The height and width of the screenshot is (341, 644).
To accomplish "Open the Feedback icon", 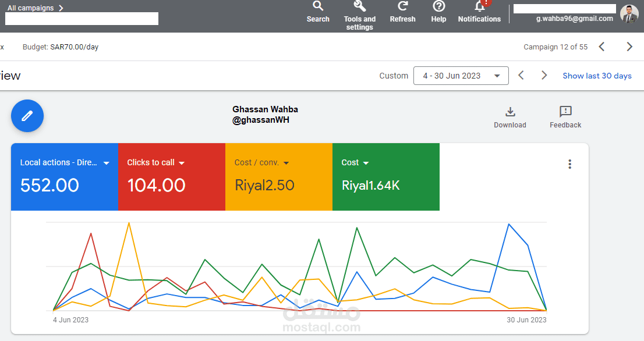I will pos(565,116).
